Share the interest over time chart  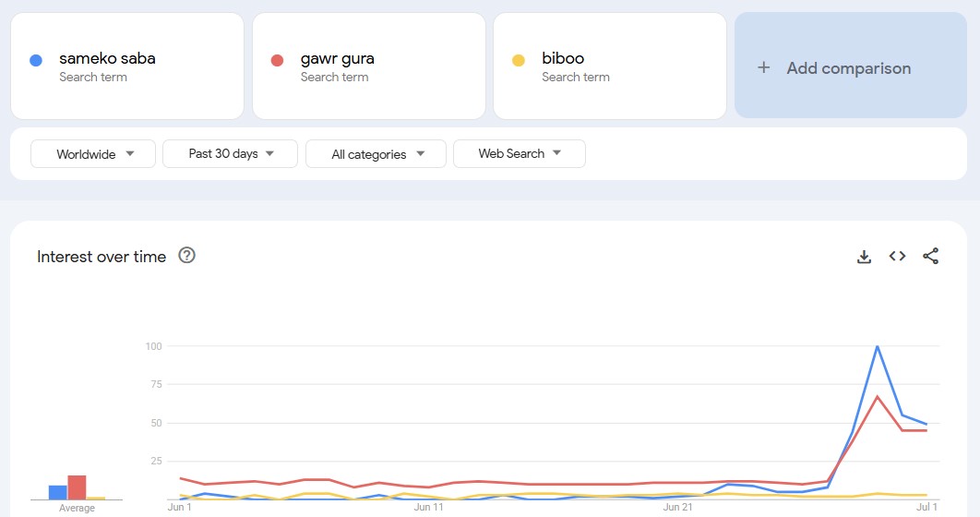point(930,256)
